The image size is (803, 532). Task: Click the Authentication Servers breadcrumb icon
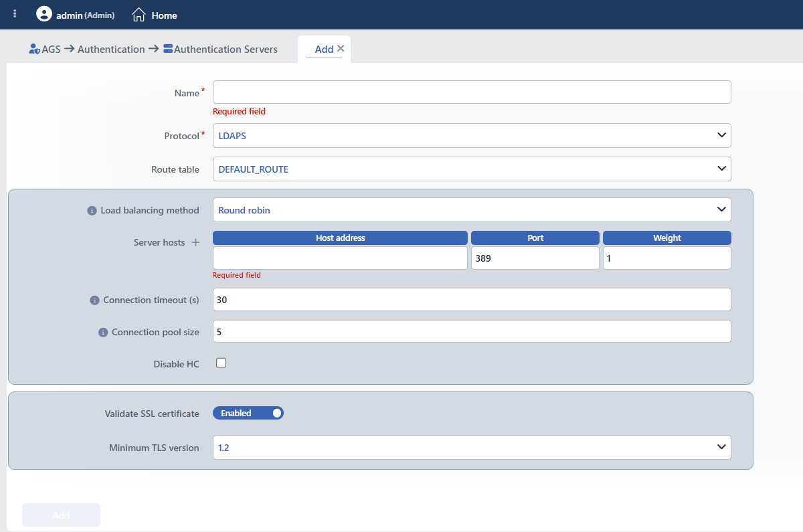coord(168,49)
